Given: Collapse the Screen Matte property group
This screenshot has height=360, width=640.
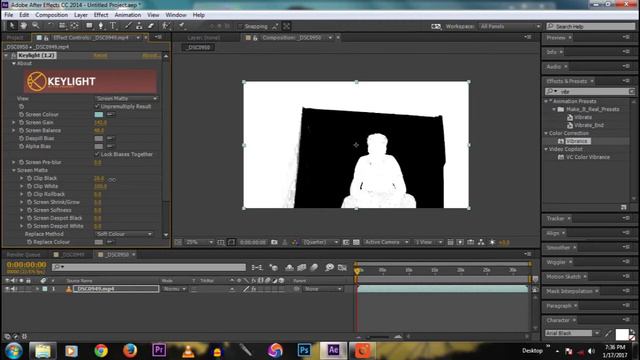Looking at the screenshot, I should 14,170.
